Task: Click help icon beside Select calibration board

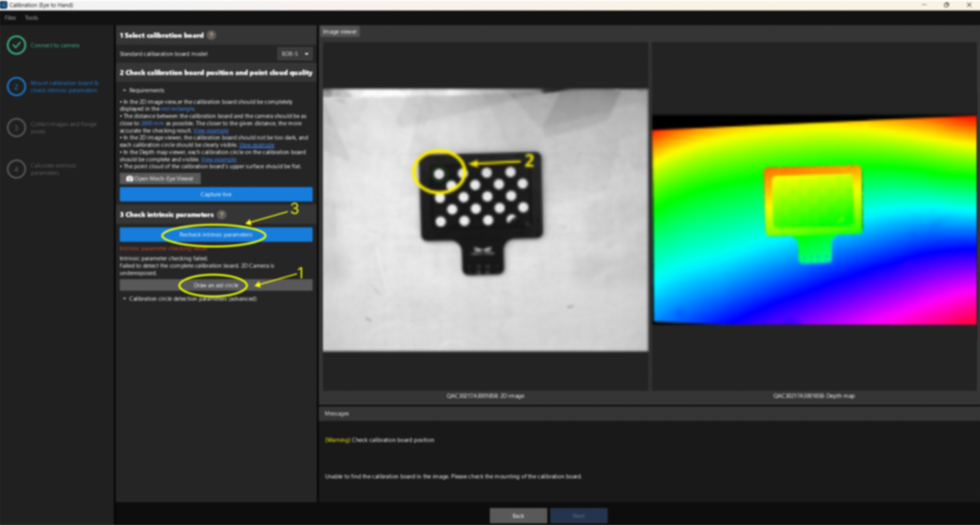Action: point(212,35)
